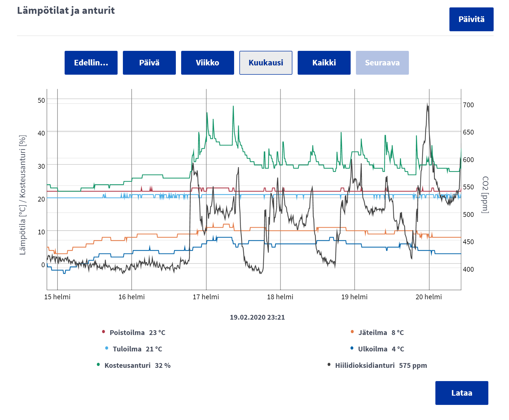Viewport: 509px width, 420px height.
Task: Toggle Ulkoilma dark-blue legend dot
Action: point(352,348)
